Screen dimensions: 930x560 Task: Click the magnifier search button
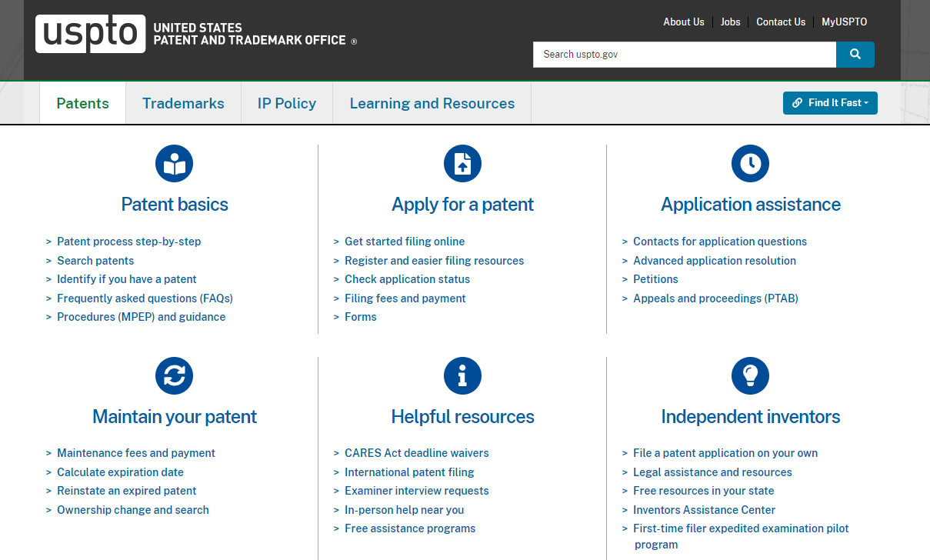coord(855,55)
